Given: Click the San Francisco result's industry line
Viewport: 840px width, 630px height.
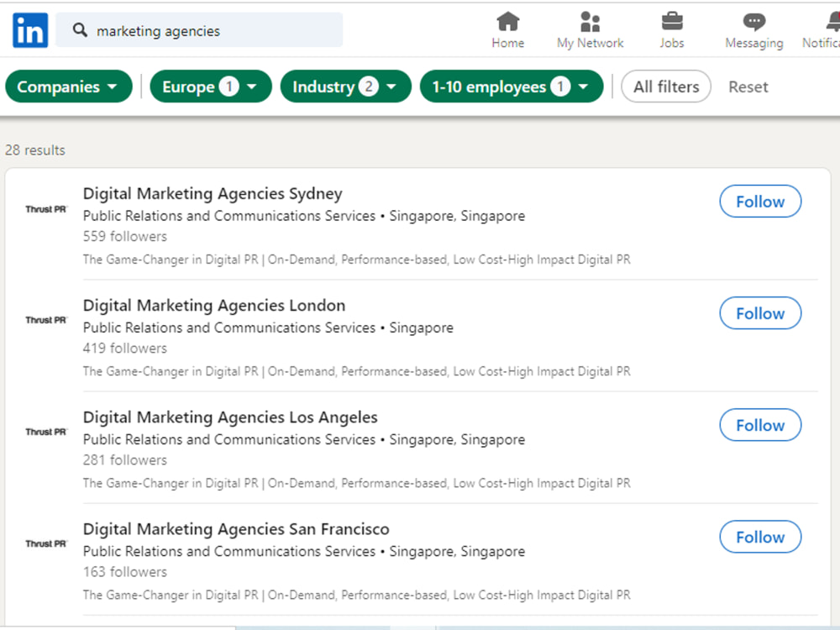Looking at the screenshot, I should coord(304,551).
